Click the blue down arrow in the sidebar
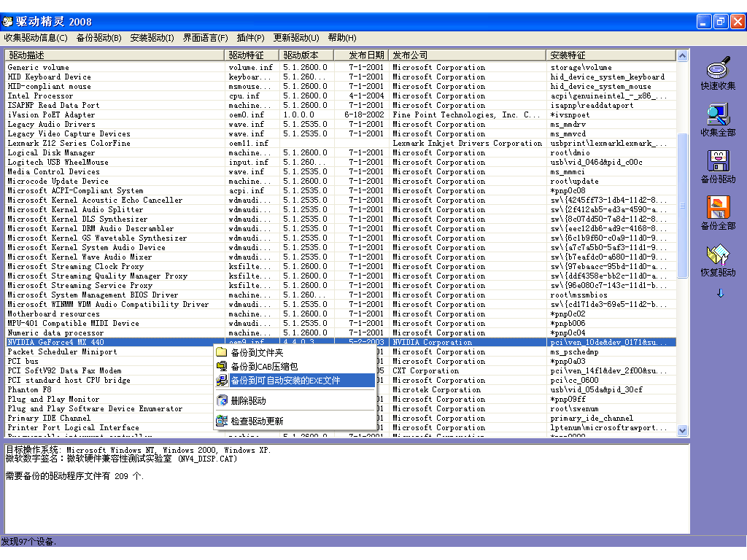 click(x=720, y=293)
